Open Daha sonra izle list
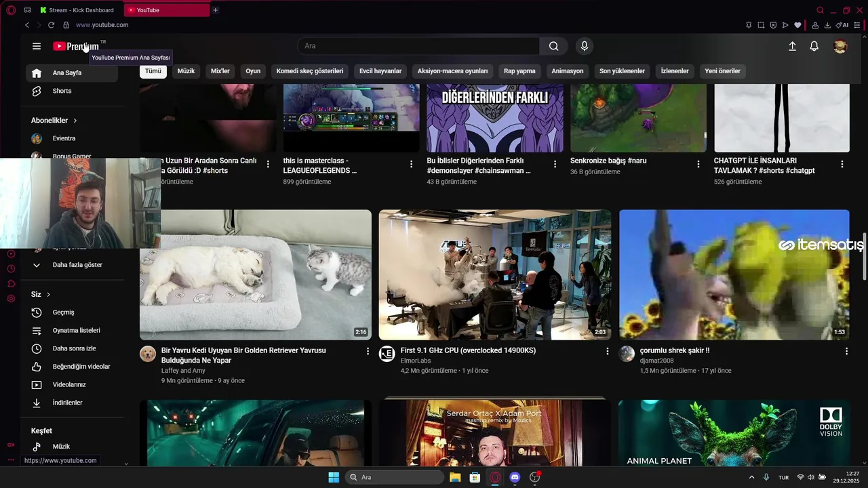 (x=72, y=348)
